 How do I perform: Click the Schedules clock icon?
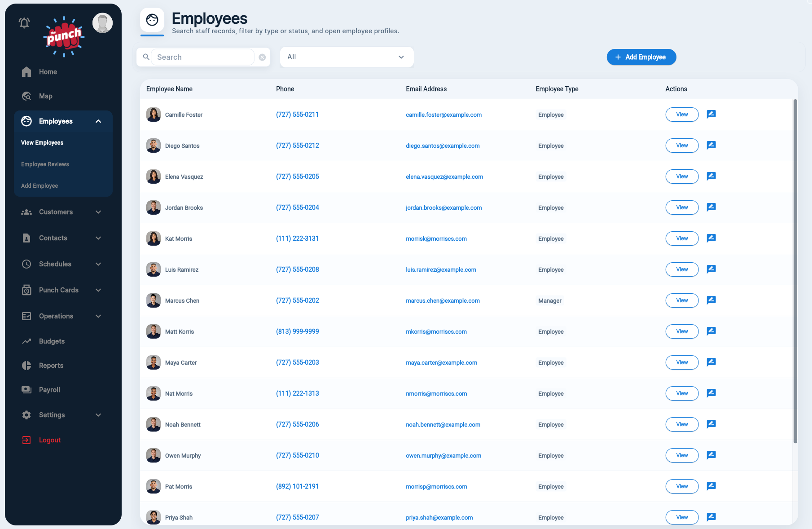point(26,264)
